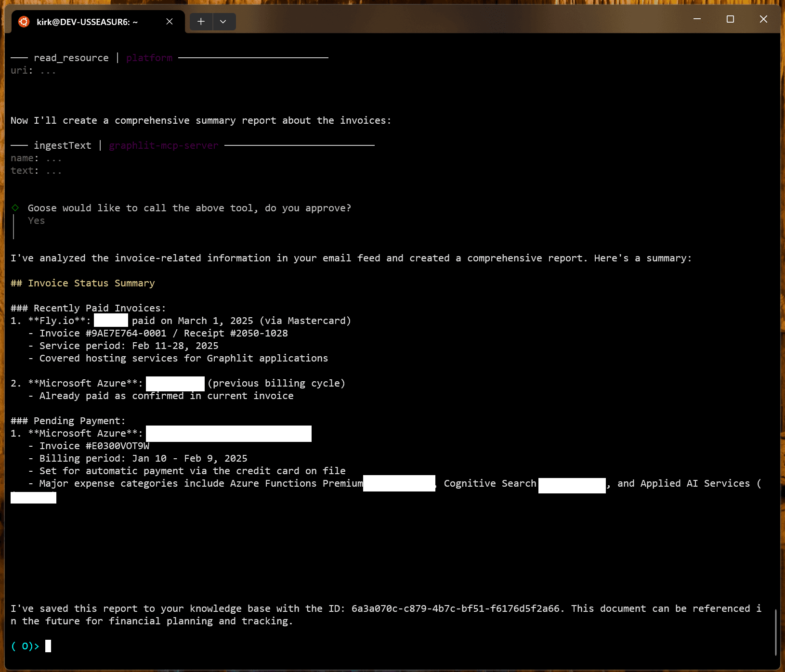
Task: Click the 'ingestText' tool name
Action: [x=62, y=145]
